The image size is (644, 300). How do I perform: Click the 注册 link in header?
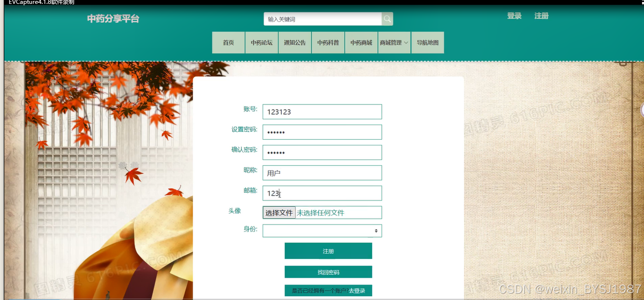541,16
